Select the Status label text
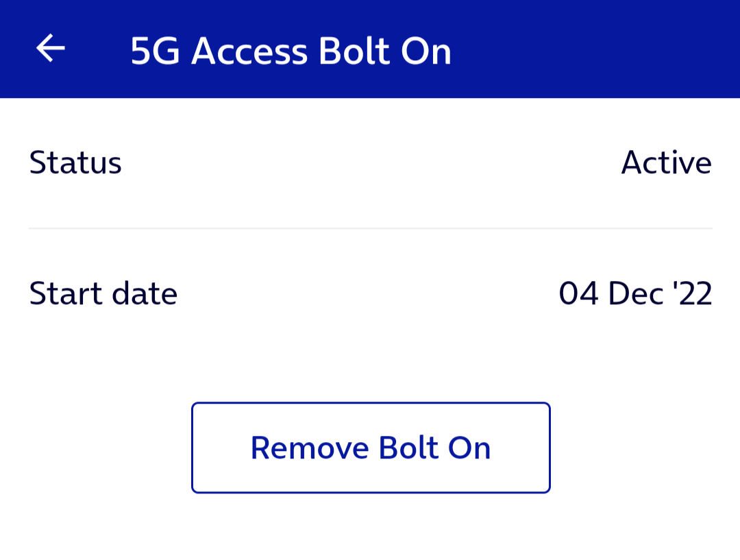 [75, 162]
